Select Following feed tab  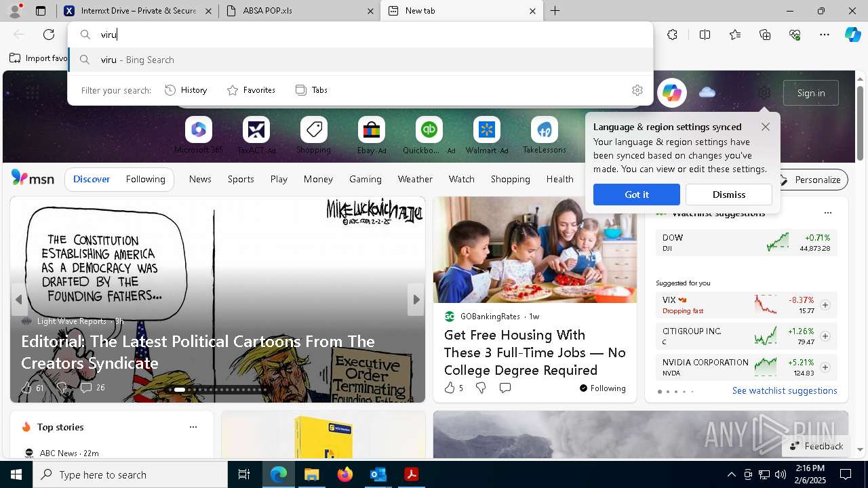pos(145,179)
